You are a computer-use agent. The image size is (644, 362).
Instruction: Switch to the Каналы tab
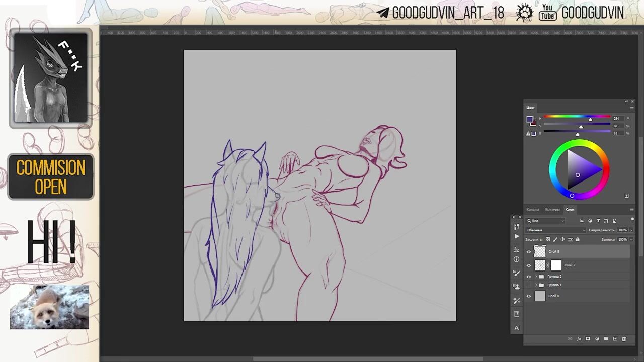pyautogui.click(x=532, y=209)
